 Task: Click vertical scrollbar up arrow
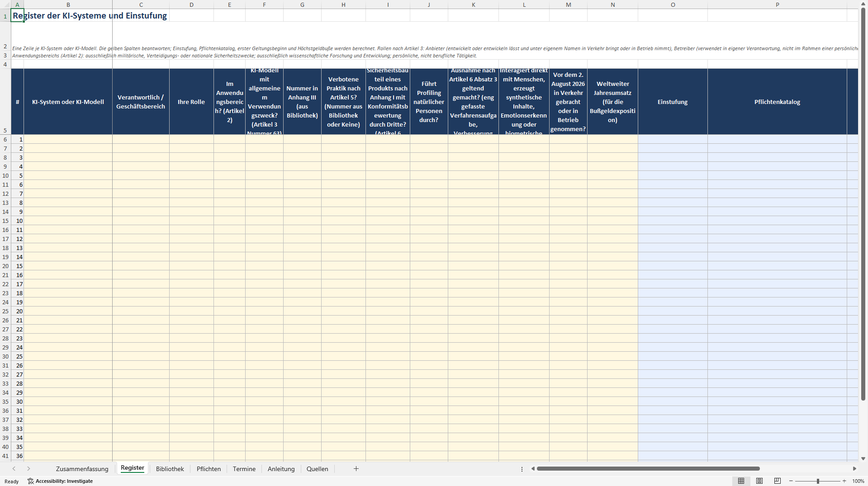[x=863, y=4]
